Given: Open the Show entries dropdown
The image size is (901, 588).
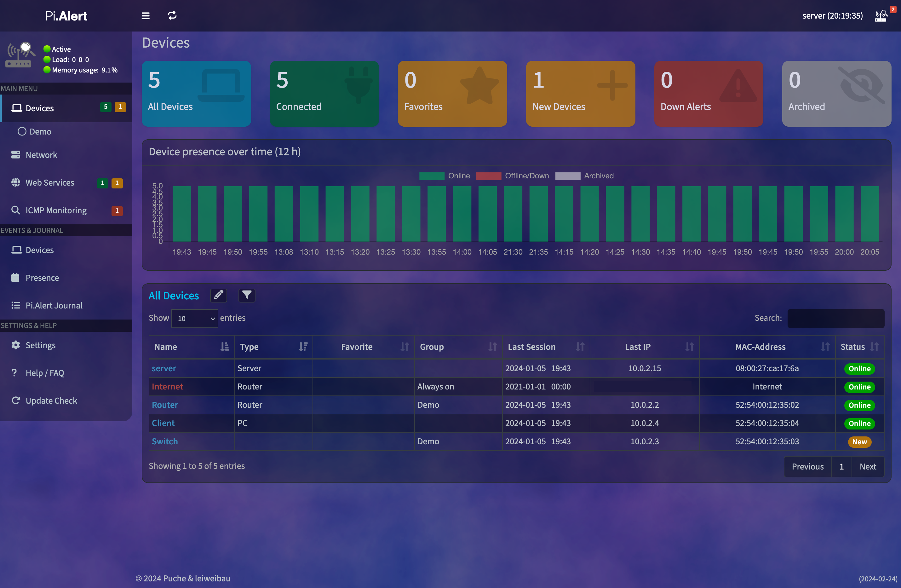Looking at the screenshot, I should tap(195, 318).
